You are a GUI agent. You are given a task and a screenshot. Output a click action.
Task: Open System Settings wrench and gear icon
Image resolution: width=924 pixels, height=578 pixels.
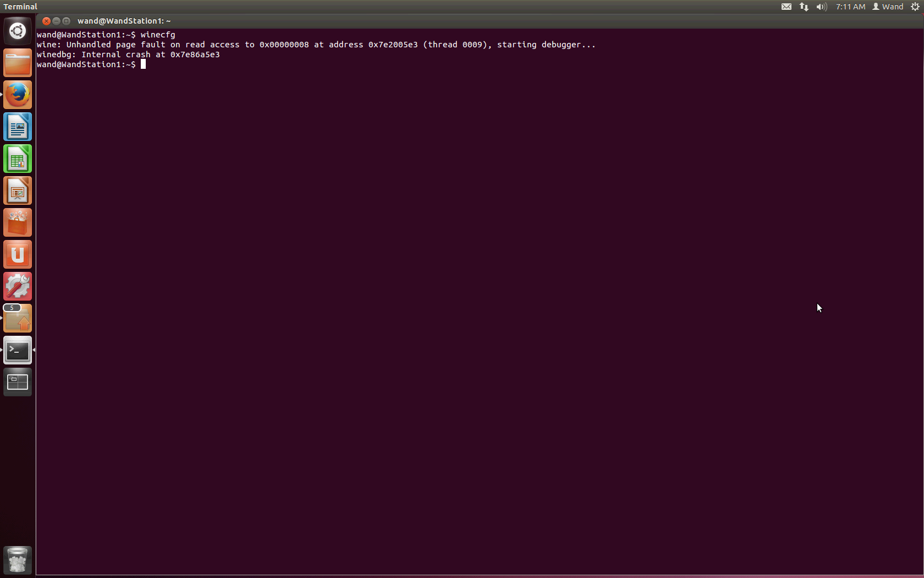[18, 286]
